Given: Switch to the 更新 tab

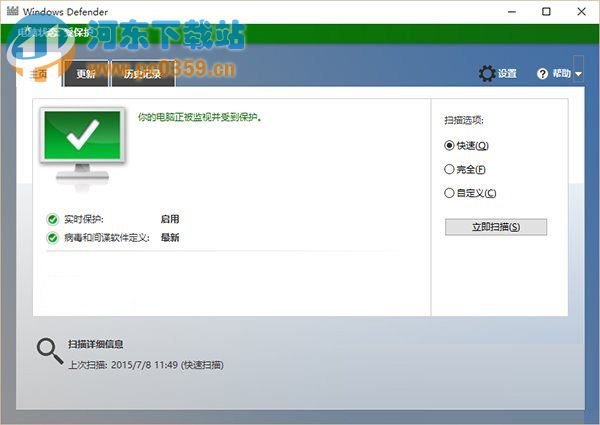Looking at the screenshot, I should click(86, 73).
